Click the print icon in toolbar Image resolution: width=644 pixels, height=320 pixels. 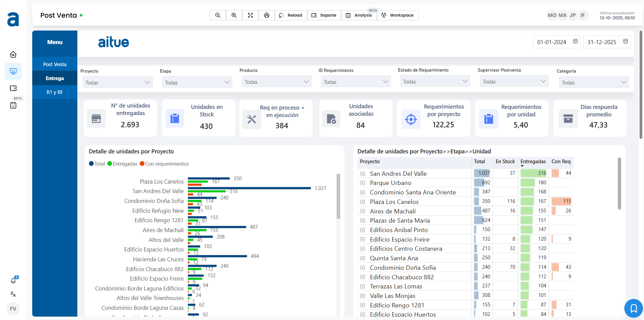coord(267,15)
